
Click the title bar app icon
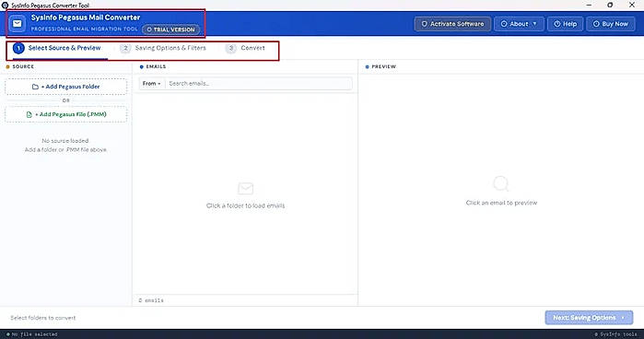tap(5, 6)
